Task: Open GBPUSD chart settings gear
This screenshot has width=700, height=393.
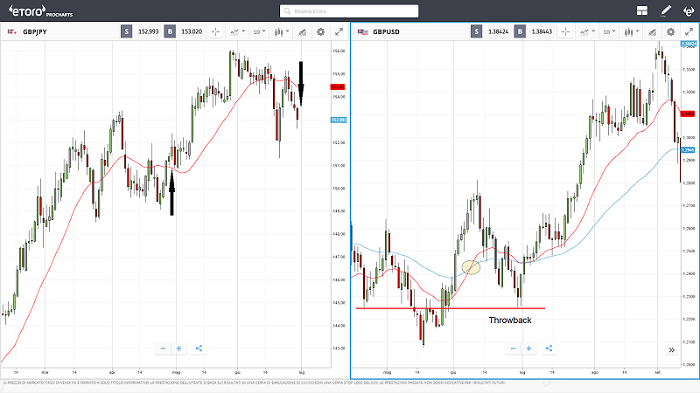Action: 671,32
